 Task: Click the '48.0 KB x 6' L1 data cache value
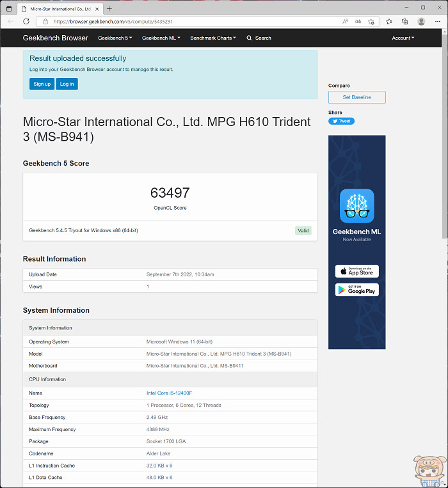(x=159, y=477)
